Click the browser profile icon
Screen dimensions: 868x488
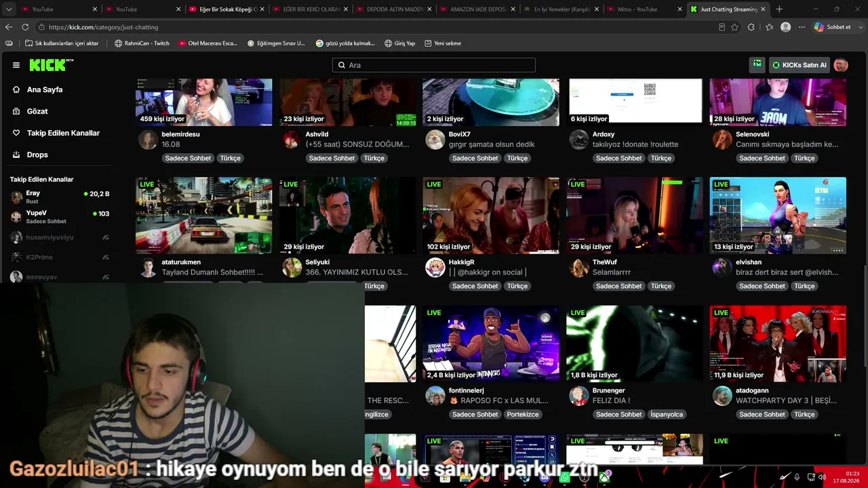coord(785,27)
